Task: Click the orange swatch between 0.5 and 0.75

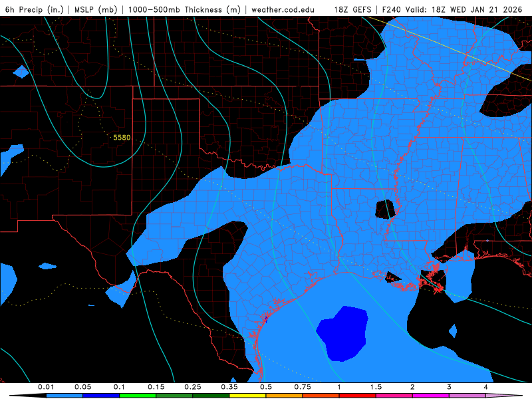Action: (x=285, y=396)
